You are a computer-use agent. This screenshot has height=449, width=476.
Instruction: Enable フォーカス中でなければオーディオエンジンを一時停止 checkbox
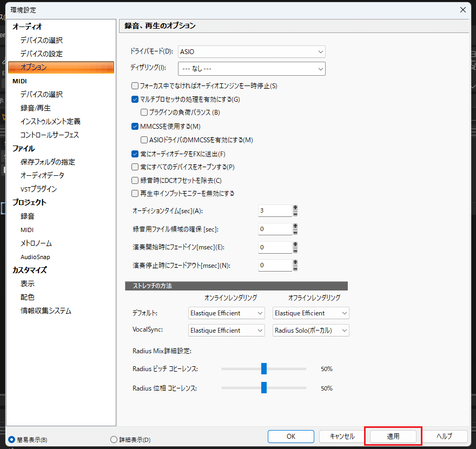click(135, 85)
